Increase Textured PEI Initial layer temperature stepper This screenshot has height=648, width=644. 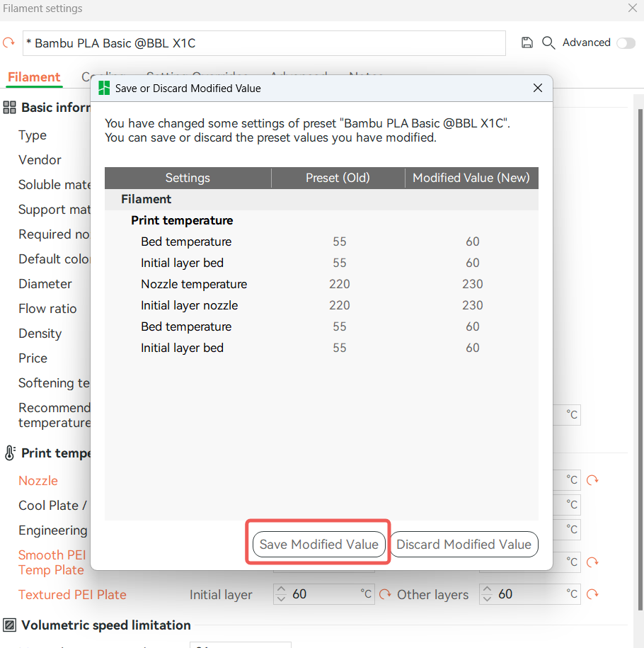click(x=282, y=590)
